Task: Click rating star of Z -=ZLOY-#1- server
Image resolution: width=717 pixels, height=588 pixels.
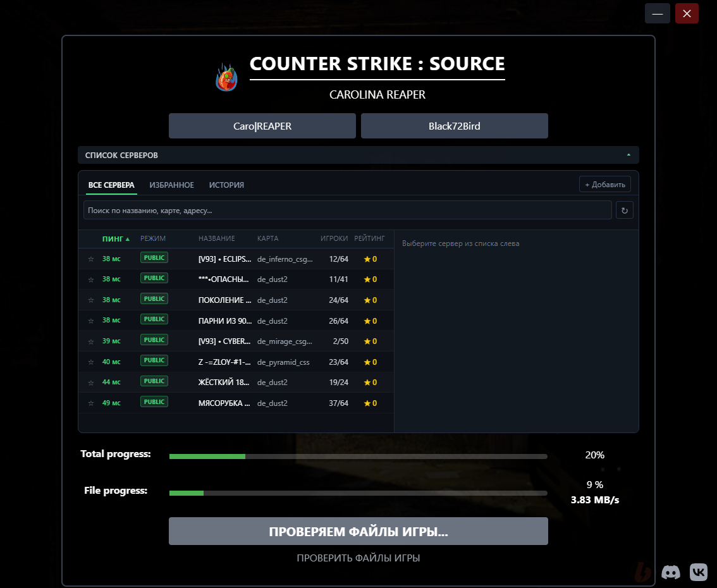Action: tap(367, 362)
